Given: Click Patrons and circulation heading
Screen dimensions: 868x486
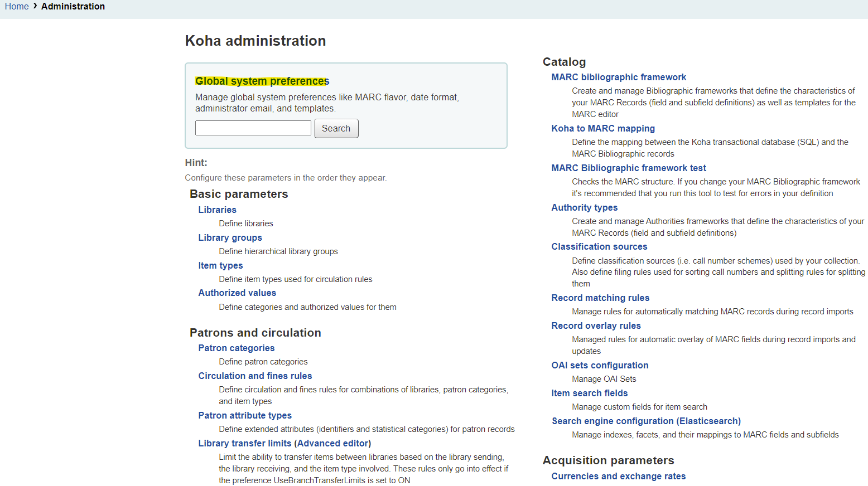Looking at the screenshot, I should [x=255, y=333].
